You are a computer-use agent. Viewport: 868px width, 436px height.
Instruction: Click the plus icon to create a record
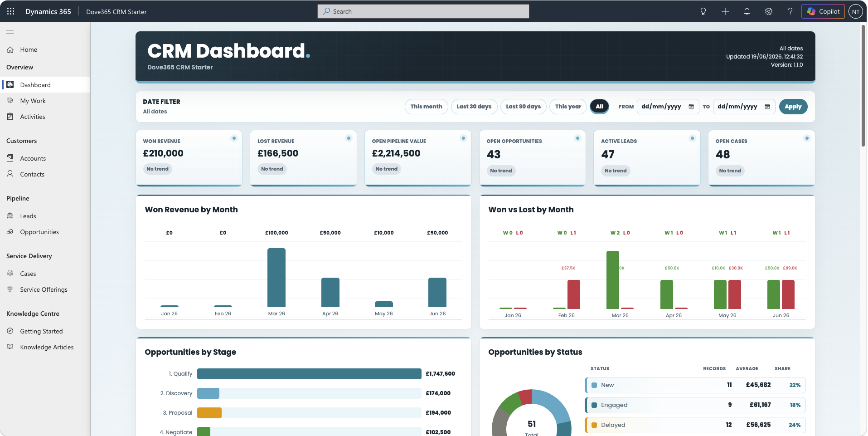coord(725,11)
